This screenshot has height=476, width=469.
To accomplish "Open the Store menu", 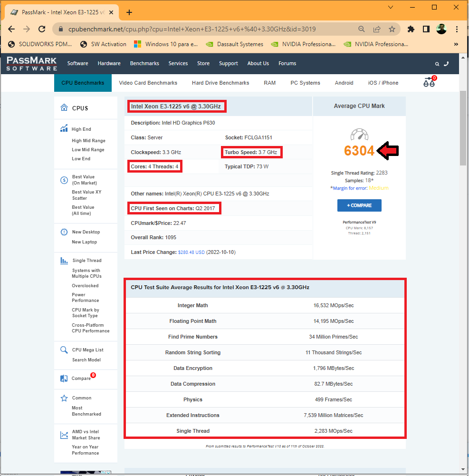I will (x=203, y=63).
